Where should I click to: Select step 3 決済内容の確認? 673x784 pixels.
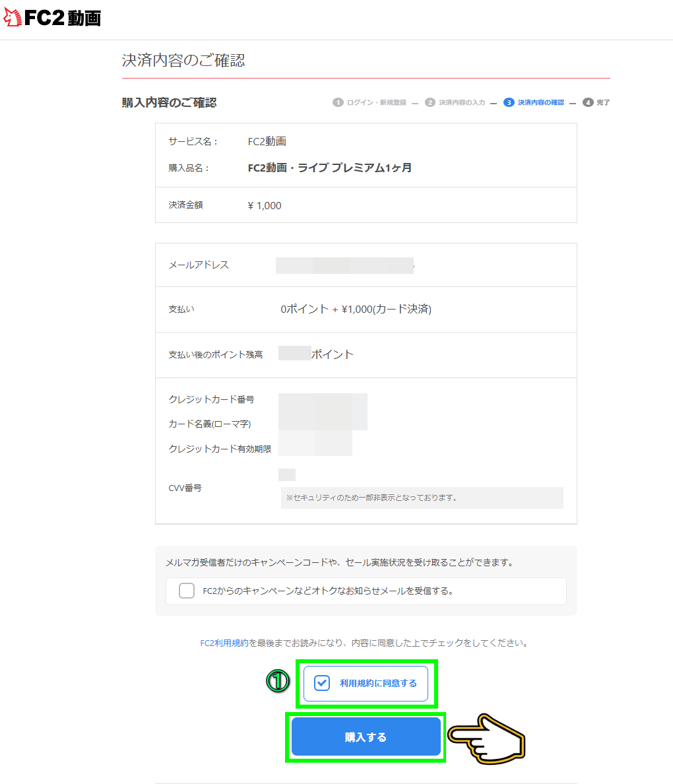[x=534, y=102]
